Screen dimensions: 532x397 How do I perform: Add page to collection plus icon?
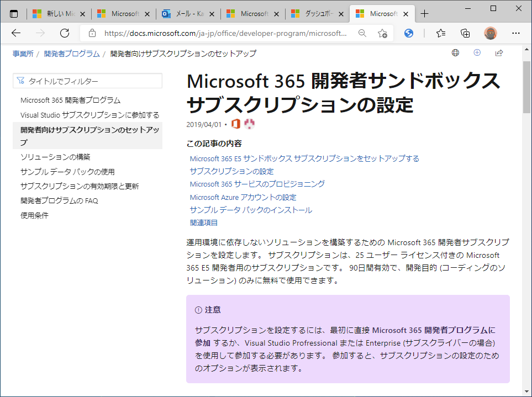coord(477,52)
